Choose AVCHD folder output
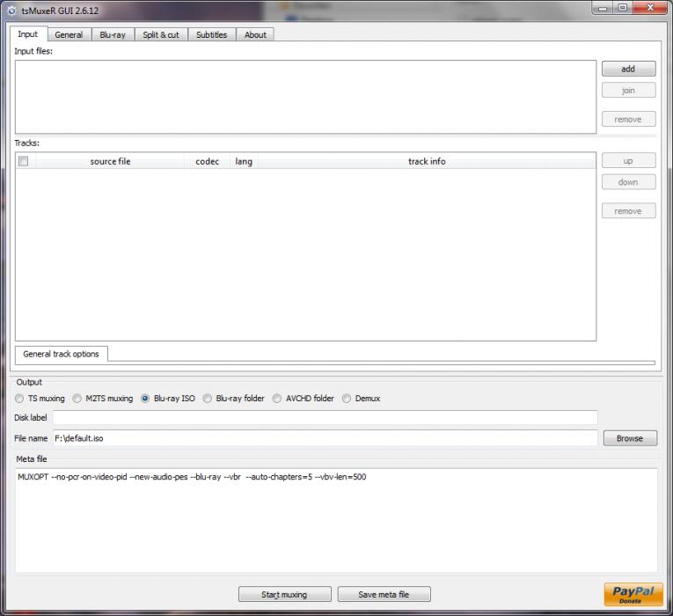This screenshot has height=616, width=673. point(304,399)
